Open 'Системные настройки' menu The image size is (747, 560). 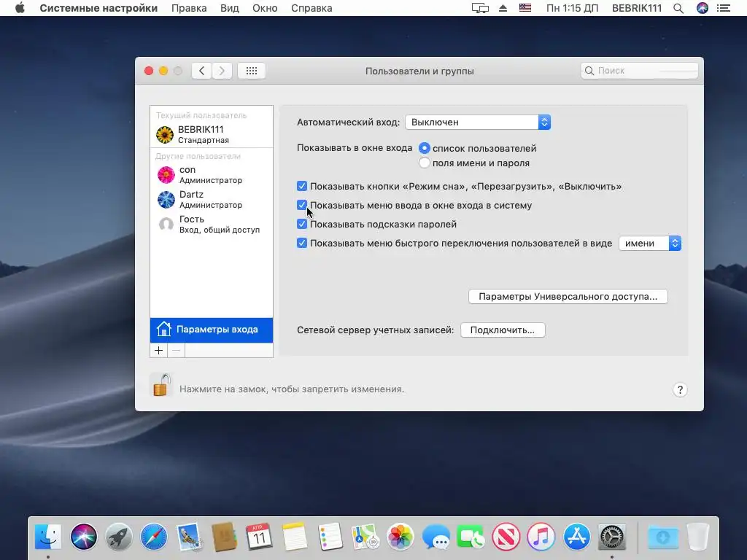98,8
